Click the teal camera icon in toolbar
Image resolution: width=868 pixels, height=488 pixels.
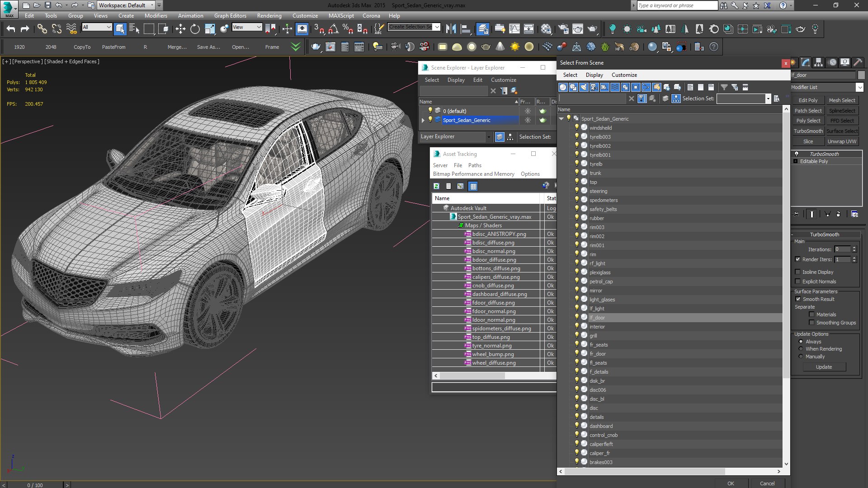click(642, 29)
